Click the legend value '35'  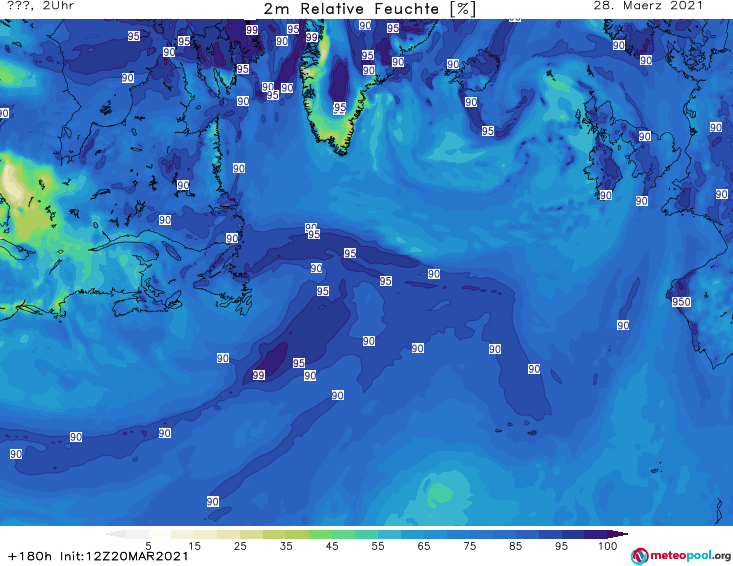tap(286, 546)
